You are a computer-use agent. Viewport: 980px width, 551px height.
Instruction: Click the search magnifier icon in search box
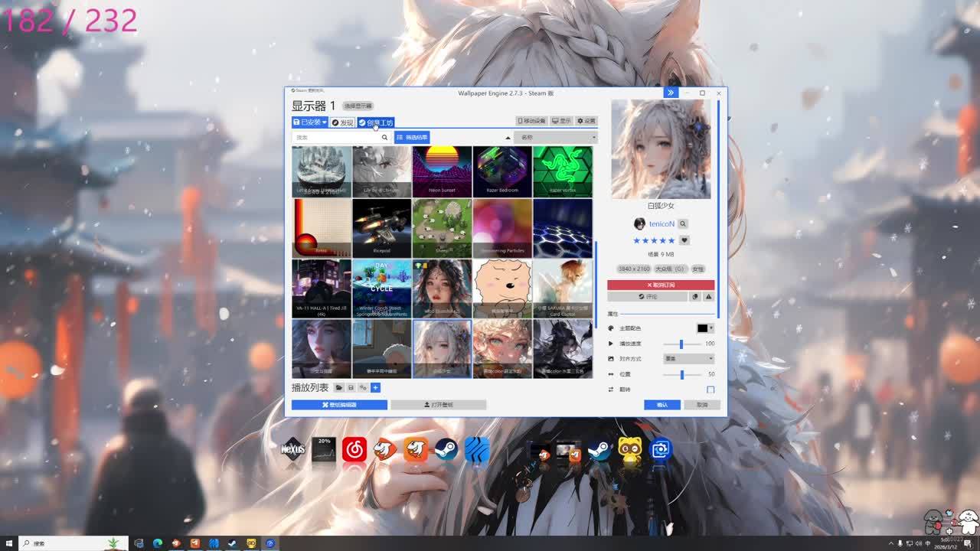pyautogui.click(x=384, y=138)
